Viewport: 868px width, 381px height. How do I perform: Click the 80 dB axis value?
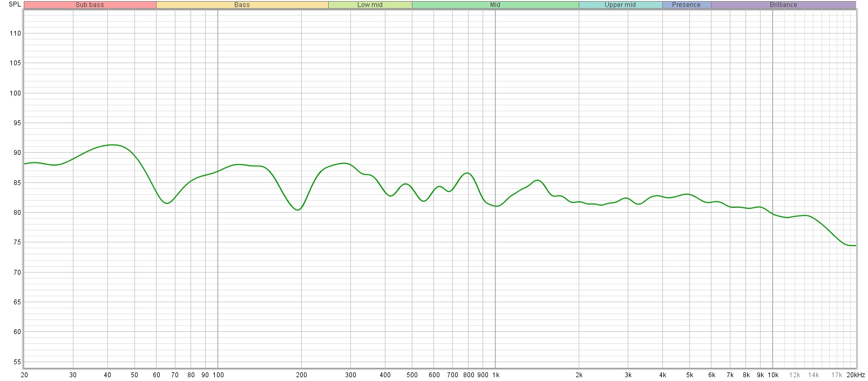(17, 213)
